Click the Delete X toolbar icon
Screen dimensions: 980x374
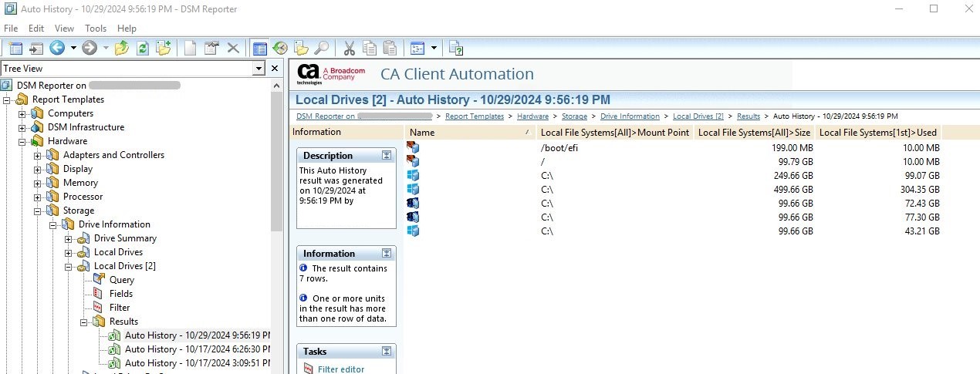tap(233, 48)
